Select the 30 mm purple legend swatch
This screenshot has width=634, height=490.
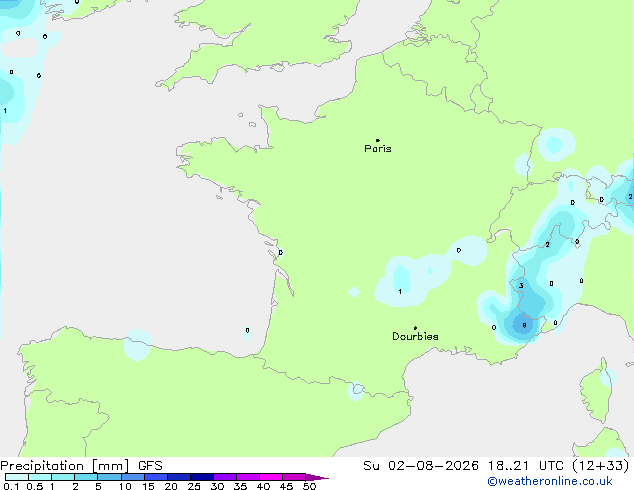pyautogui.click(x=225, y=477)
